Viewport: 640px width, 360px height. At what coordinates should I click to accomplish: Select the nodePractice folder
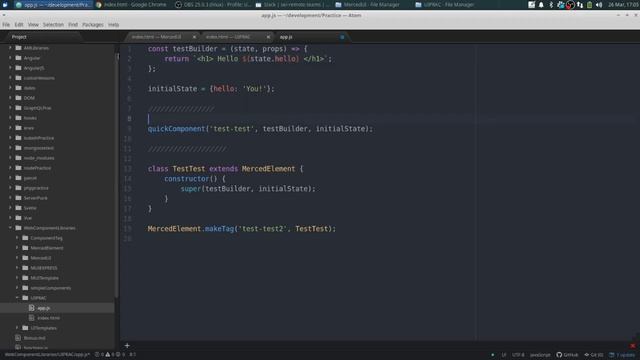pyautogui.click(x=37, y=168)
